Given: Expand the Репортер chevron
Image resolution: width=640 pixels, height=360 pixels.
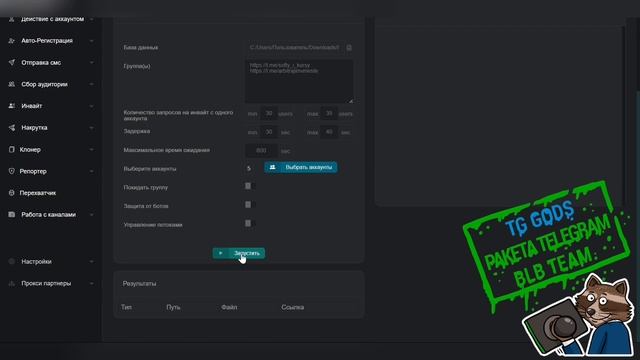Looking at the screenshot, I should [91, 171].
